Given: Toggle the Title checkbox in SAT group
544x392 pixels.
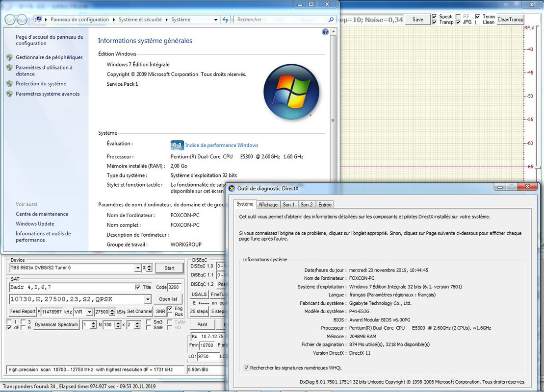Looking at the screenshot, I should (x=138, y=287).
